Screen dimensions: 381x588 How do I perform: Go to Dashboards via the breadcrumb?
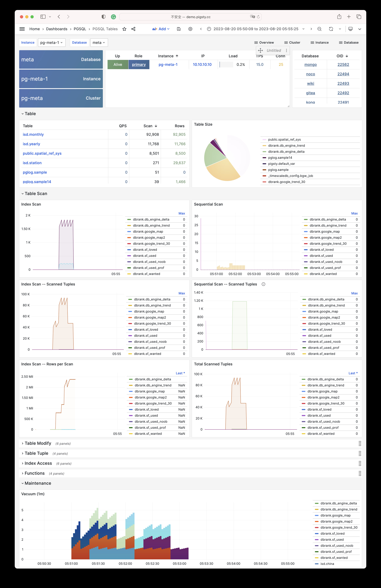click(57, 29)
